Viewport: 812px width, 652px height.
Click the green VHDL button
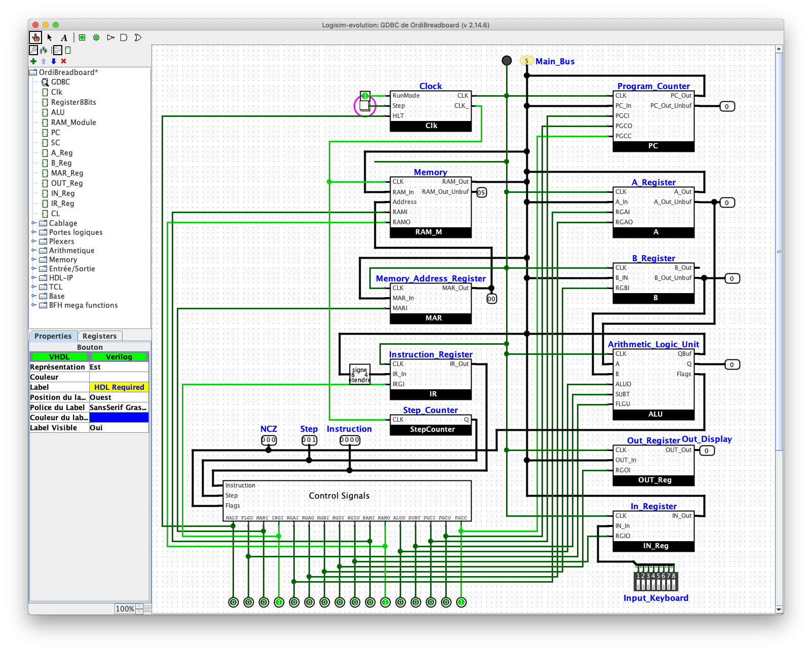point(59,356)
